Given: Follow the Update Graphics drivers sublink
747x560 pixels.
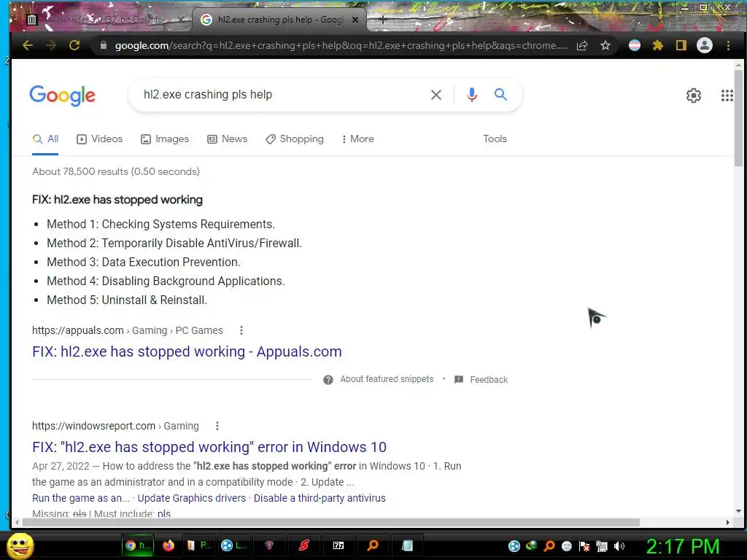Looking at the screenshot, I should point(192,498).
